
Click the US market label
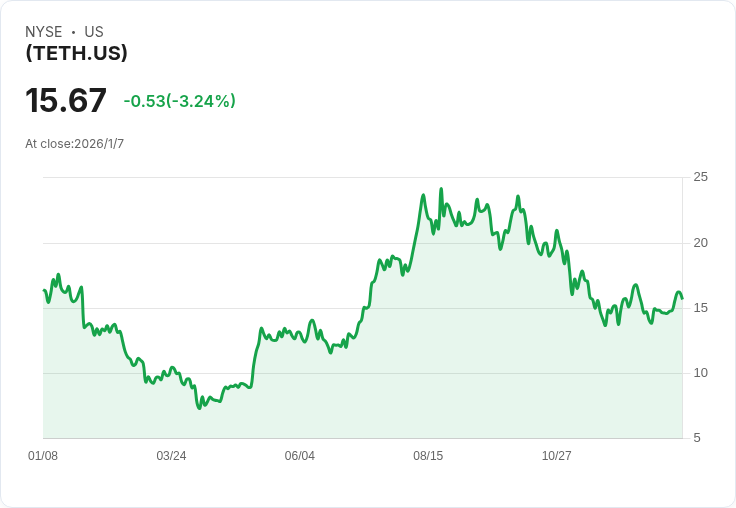coord(94,32)
